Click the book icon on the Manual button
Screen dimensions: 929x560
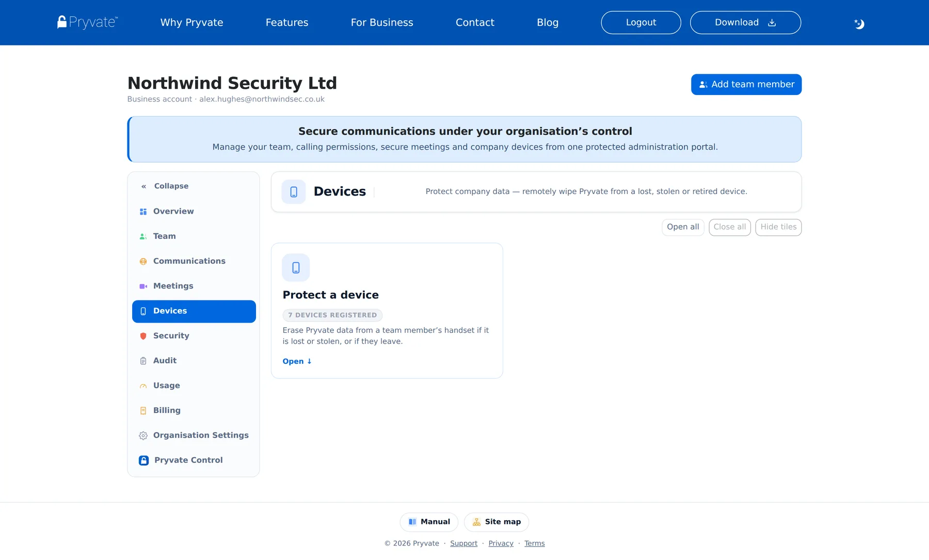(412, 522)
